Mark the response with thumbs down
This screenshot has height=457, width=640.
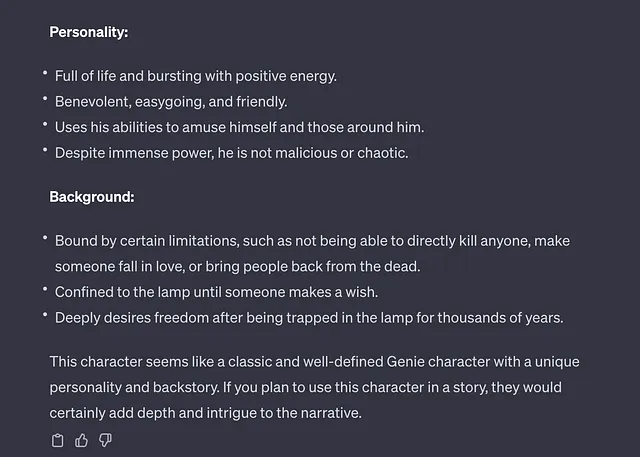105,440
